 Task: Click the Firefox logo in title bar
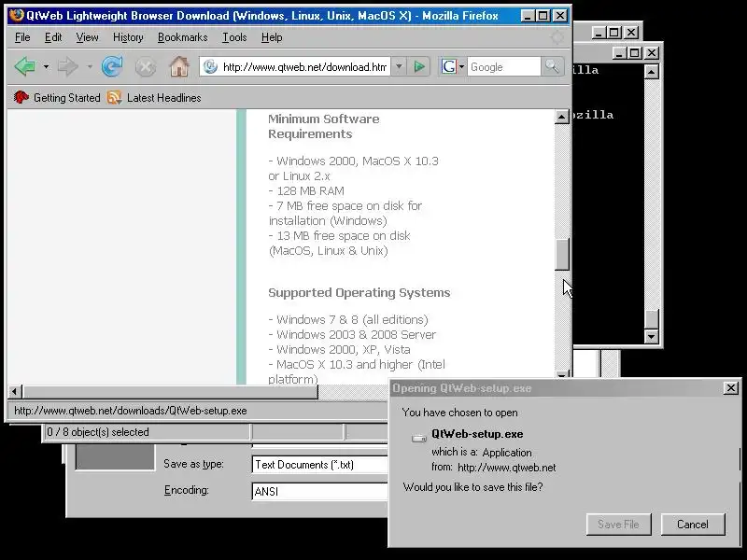point(17,15)
